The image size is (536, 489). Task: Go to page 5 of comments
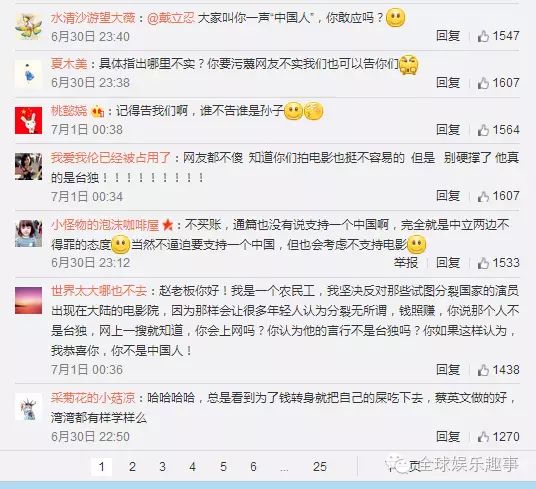pos(223,467)
